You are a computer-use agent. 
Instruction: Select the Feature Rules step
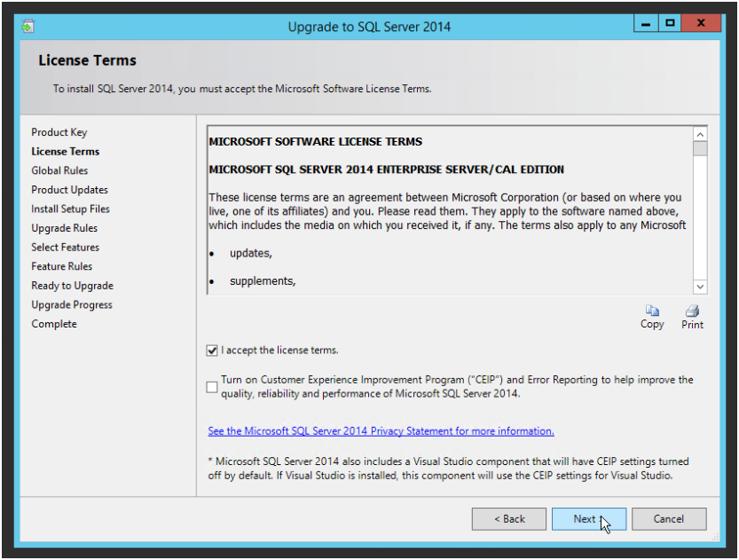[x=62, y=266]
